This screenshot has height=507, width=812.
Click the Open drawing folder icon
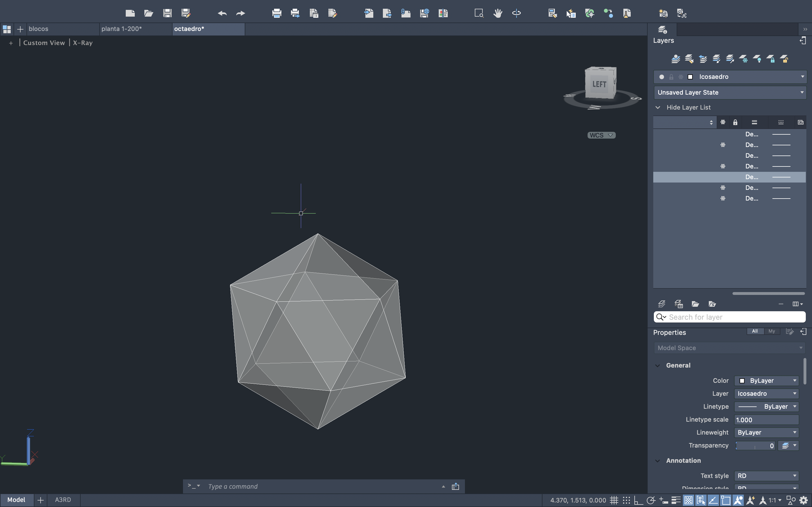148,13
